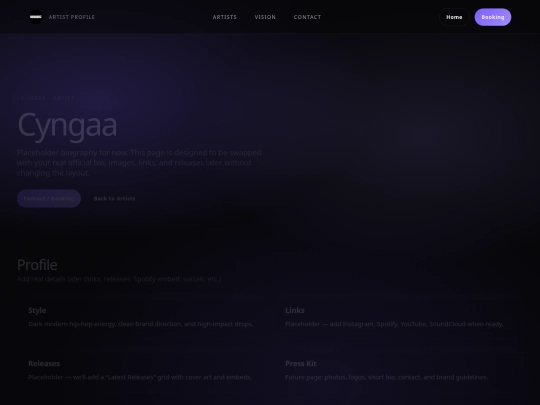Image resolution: width=540 pixels, height=405 pixels.
Task: Click the Home button in header
Action: [x=454, y=17]
